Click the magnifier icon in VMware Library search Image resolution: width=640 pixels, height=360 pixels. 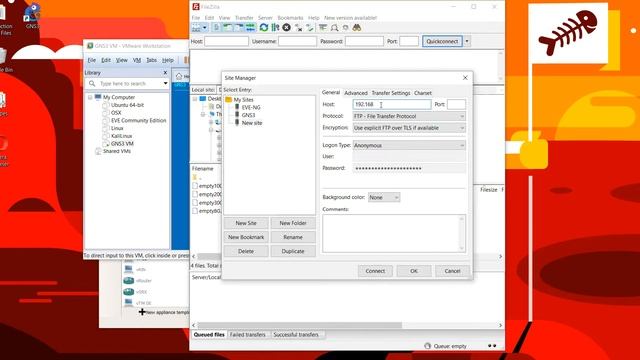[x=92, y=83]
